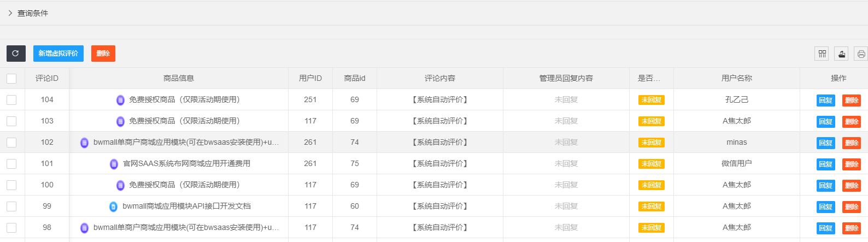This screenshot has width=868, height=242.
Task: Tick the checkbox for comment 99
Action: tap(11, 206)
